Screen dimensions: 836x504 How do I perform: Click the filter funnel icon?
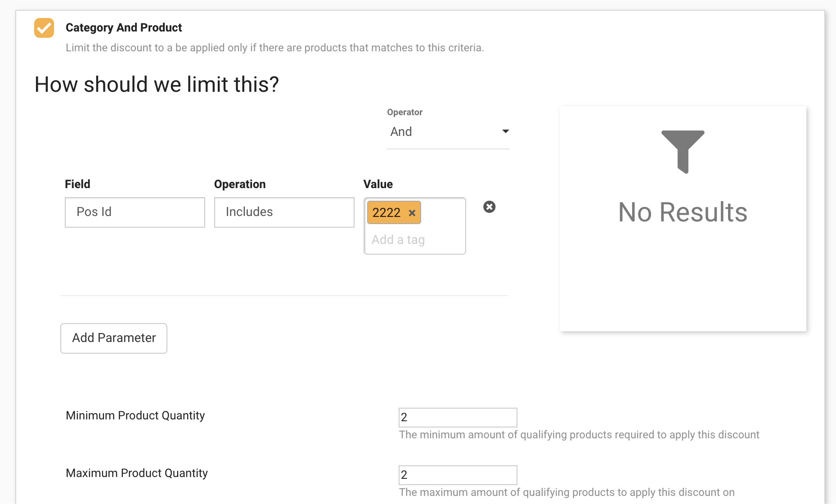point(683,151)
